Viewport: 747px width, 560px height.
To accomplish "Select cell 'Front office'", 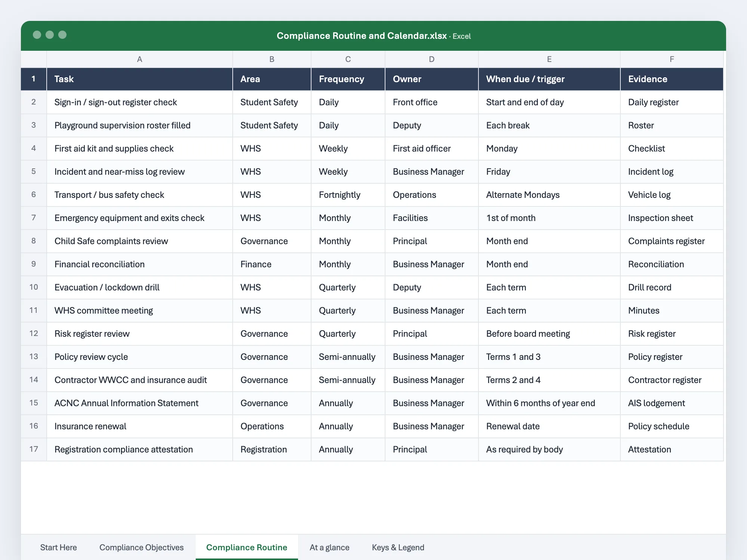I will tap(432, 102).
